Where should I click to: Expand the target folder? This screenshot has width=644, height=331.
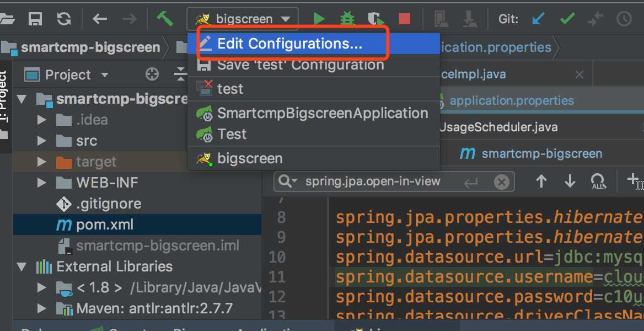click(x=41, y=162)
